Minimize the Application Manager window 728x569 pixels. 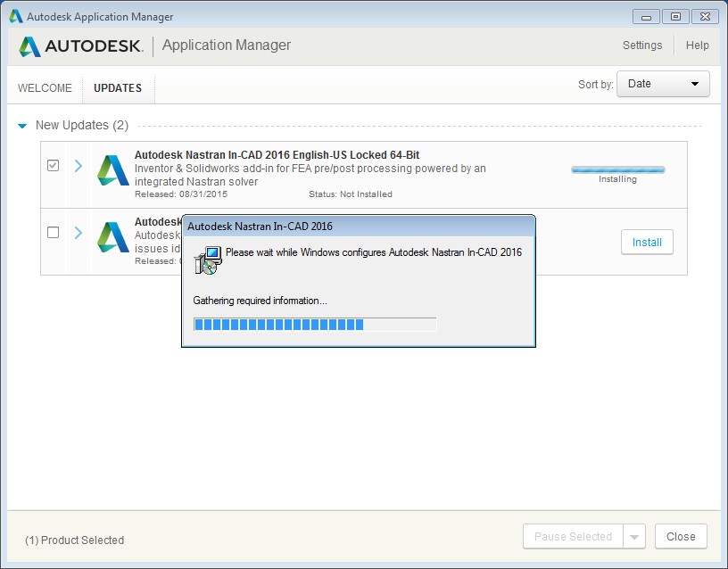646,17
